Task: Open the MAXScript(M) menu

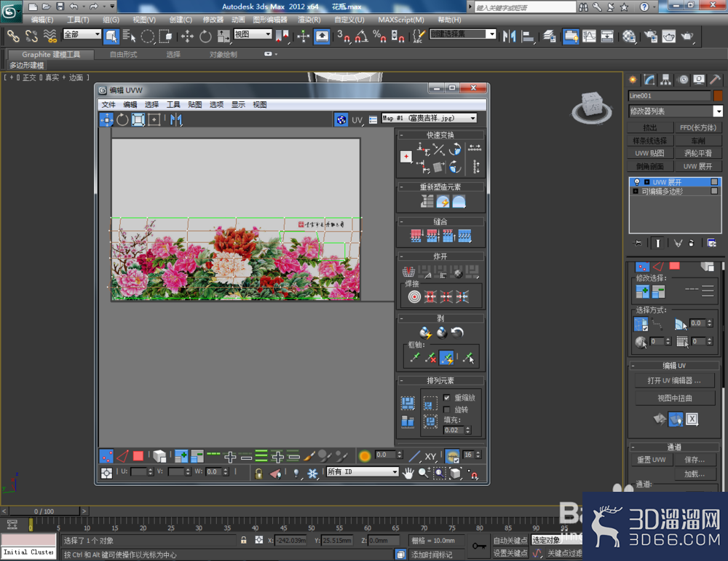Action: click(x=400, y=20)
